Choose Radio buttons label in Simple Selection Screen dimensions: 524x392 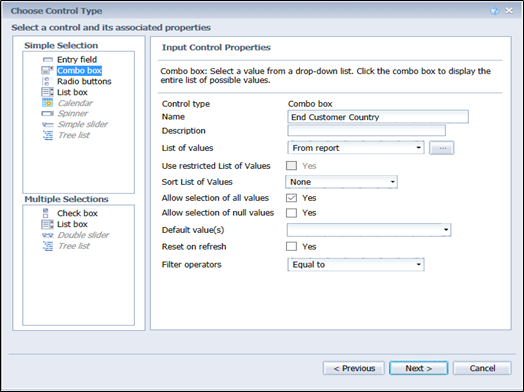click(84, 81)
